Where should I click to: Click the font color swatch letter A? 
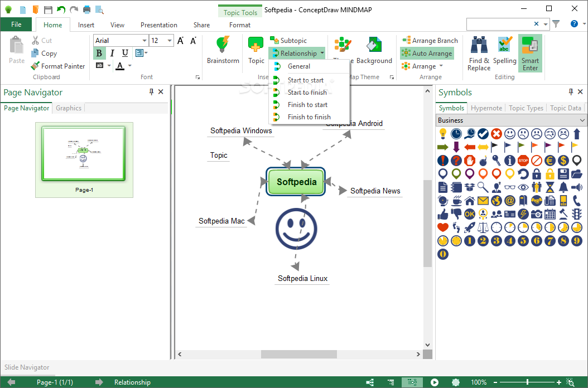tap(120, 66)
